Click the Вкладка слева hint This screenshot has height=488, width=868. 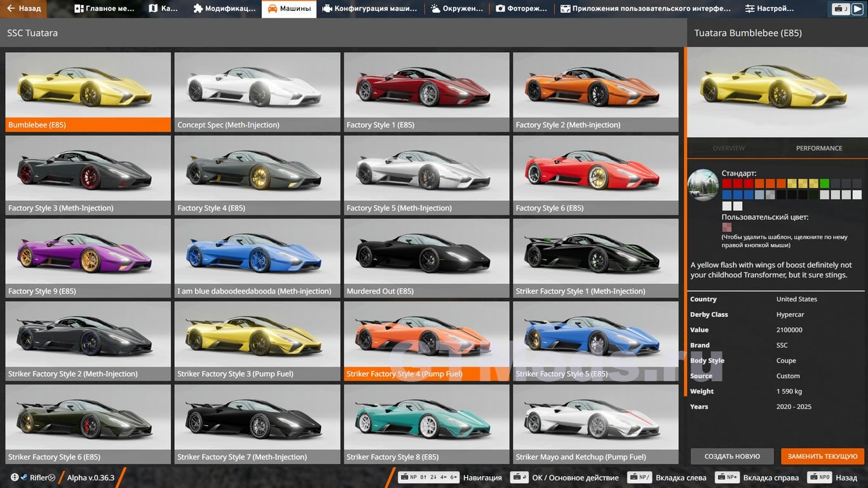(666, 477)
